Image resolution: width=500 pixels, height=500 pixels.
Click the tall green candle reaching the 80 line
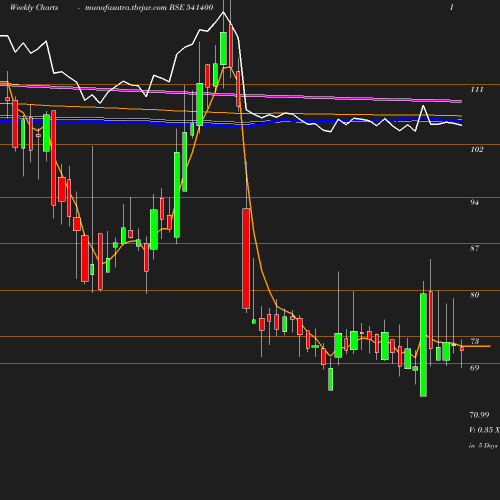(423, 345)
